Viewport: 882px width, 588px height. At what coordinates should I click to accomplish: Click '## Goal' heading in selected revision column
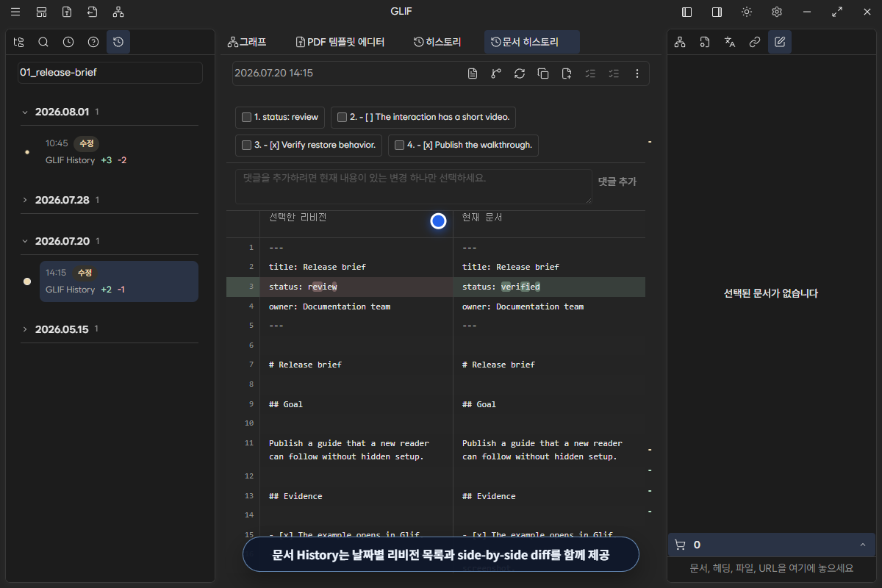pos(285,404)
